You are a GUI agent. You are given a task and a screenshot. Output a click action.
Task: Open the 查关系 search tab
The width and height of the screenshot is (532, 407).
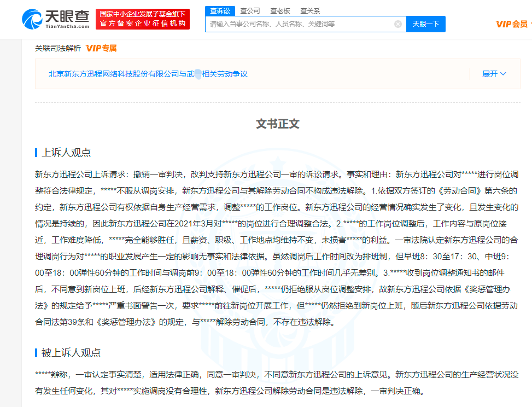(x=310, y=11)
